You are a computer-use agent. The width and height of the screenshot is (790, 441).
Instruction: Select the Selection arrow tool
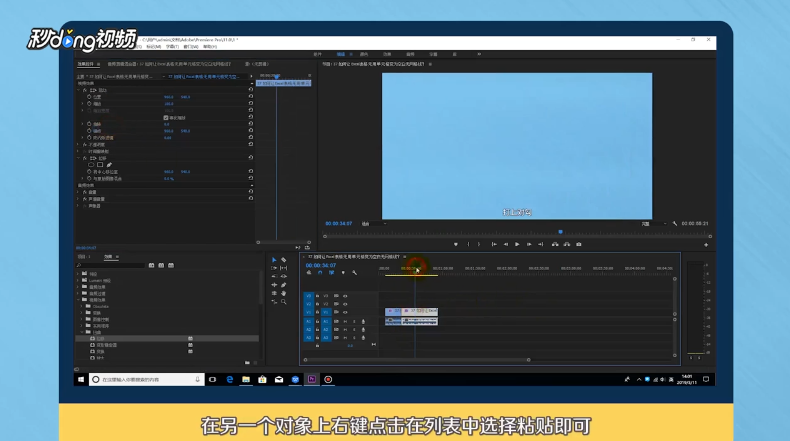pyautogui.click(x=274, y=260)
